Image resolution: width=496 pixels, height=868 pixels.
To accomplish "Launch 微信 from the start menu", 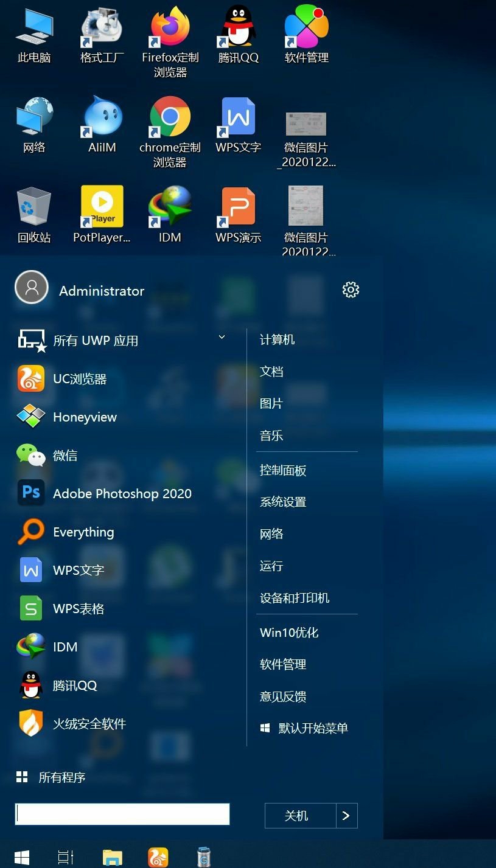I will click(65, 456).
